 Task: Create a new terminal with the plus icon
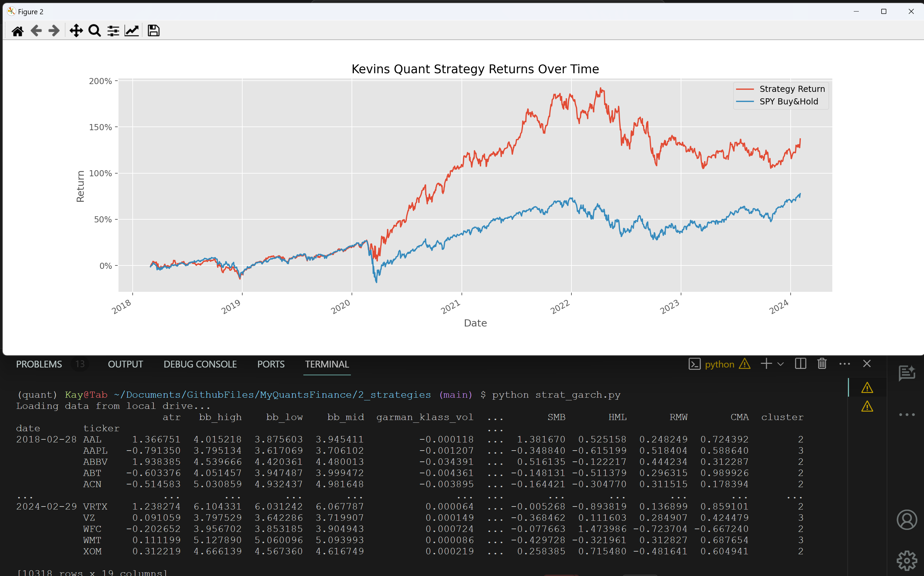[x=766, y=364]
